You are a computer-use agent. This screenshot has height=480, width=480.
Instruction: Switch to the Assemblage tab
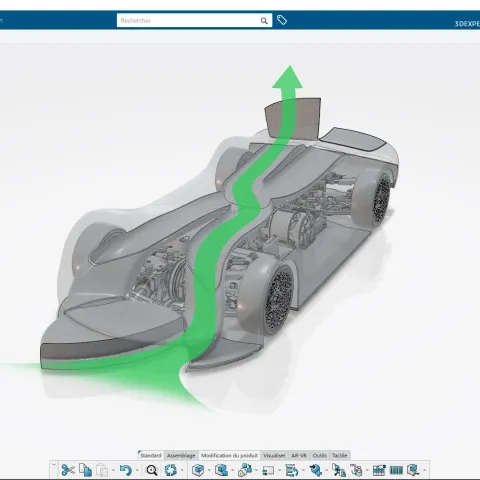click(181, 455)
